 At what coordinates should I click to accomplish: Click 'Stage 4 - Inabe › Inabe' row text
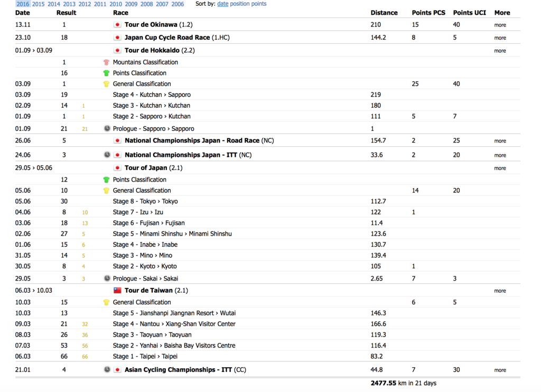145,245
